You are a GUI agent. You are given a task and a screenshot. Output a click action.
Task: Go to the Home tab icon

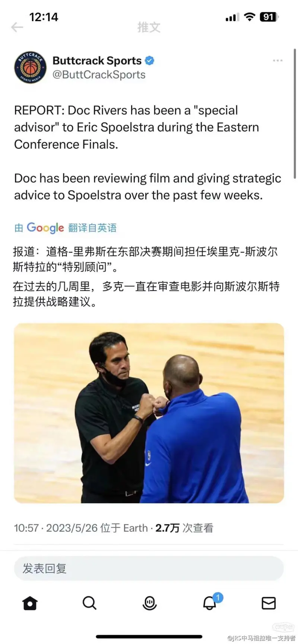point(30,603)
